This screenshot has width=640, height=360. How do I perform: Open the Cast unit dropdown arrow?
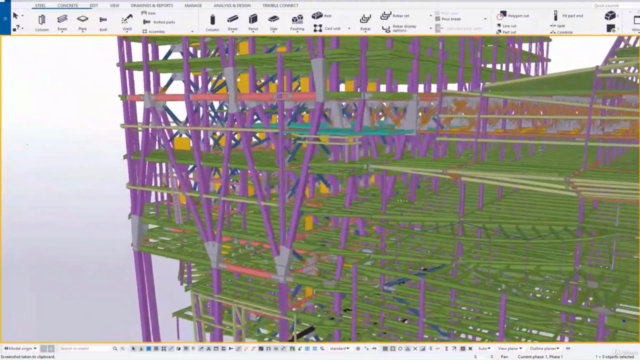pyautogui.click(x=349, y=29)
